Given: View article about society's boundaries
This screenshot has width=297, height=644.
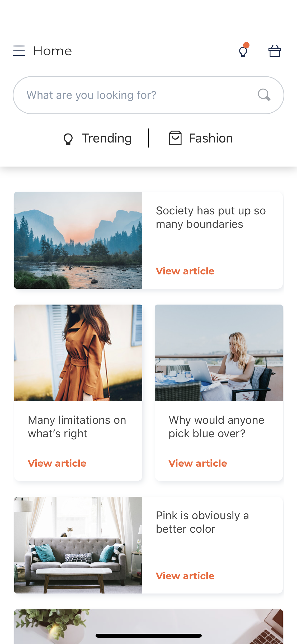Looking at the screenshot, I should pyautogui.click(x=185, y=271).
